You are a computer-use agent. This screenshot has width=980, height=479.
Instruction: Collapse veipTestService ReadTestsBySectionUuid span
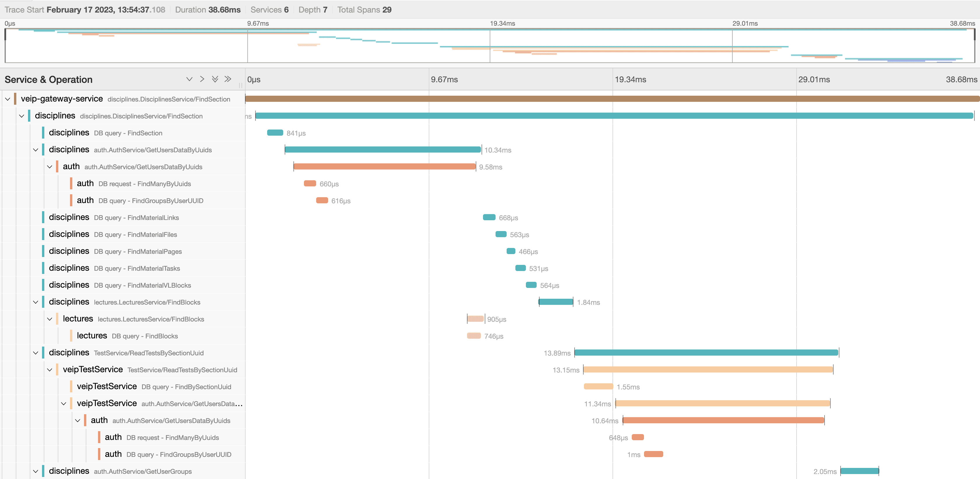(50, 370)
